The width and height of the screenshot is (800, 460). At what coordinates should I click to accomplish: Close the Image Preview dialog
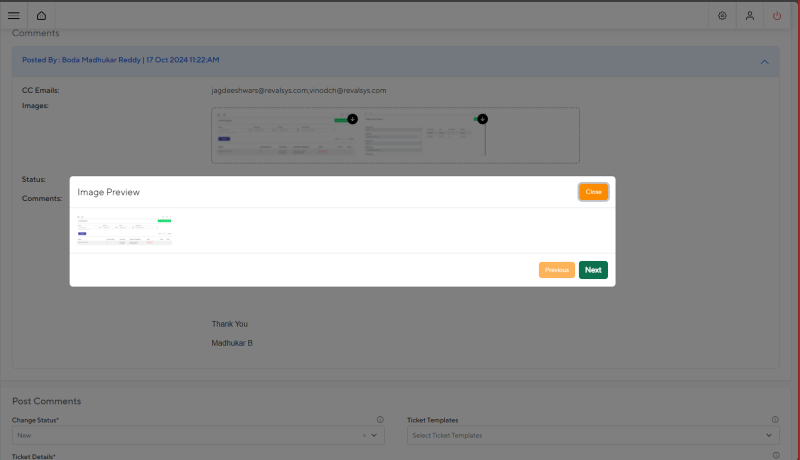pos(593,191)
